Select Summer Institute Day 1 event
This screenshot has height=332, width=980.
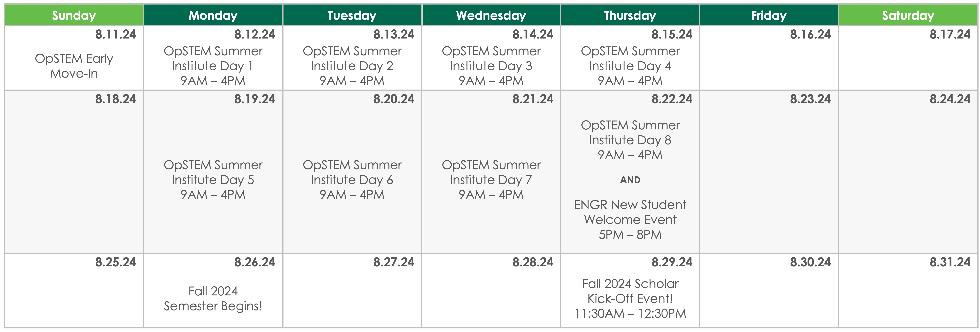(213, 66)
